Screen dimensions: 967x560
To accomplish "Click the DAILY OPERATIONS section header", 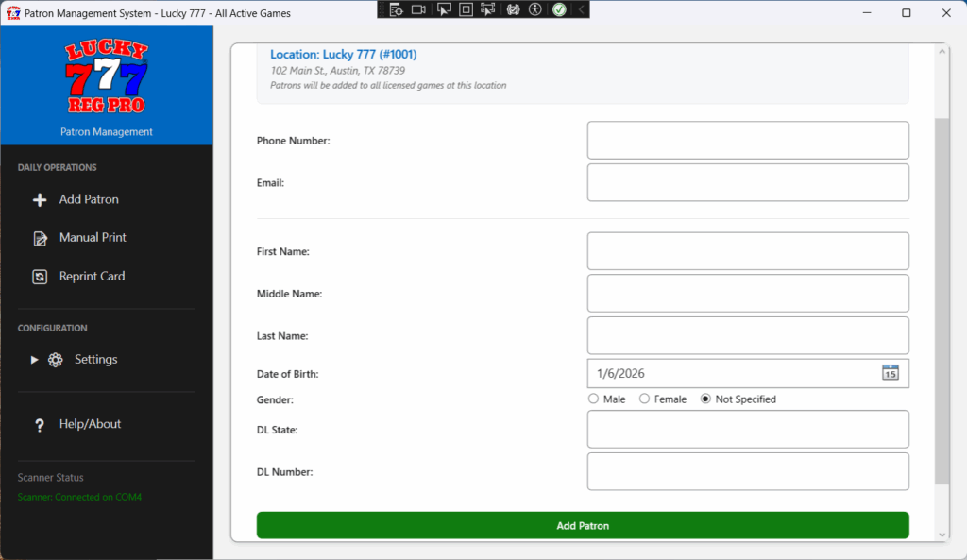I will (58, 168).
